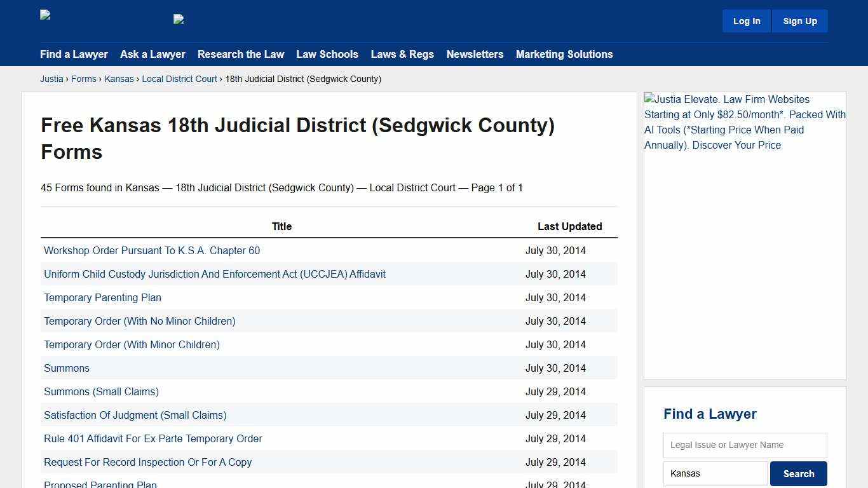The height and width of the screenshot is (488, 868).
Task: Open the Ask a Lawyer menu item
Action: (x=153, y=54)
